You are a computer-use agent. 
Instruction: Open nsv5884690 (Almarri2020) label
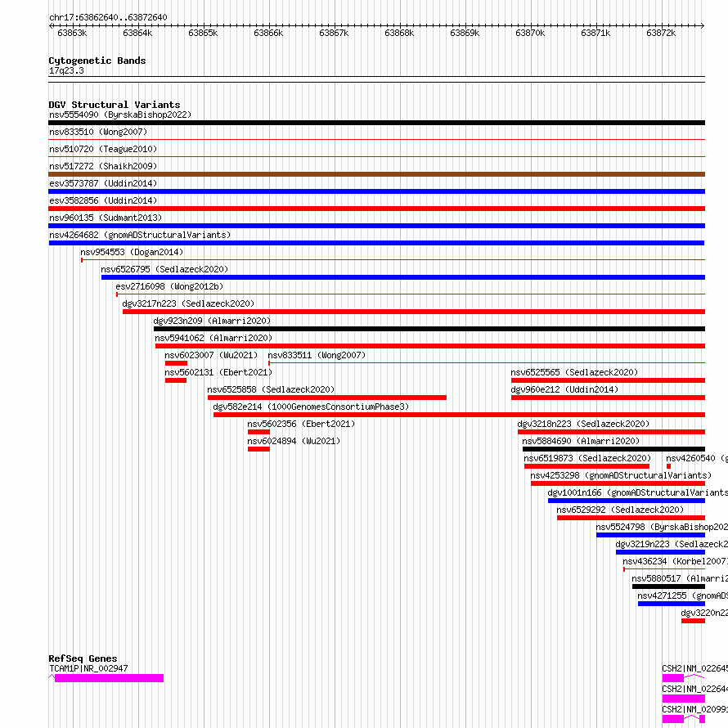pos(581,441)
